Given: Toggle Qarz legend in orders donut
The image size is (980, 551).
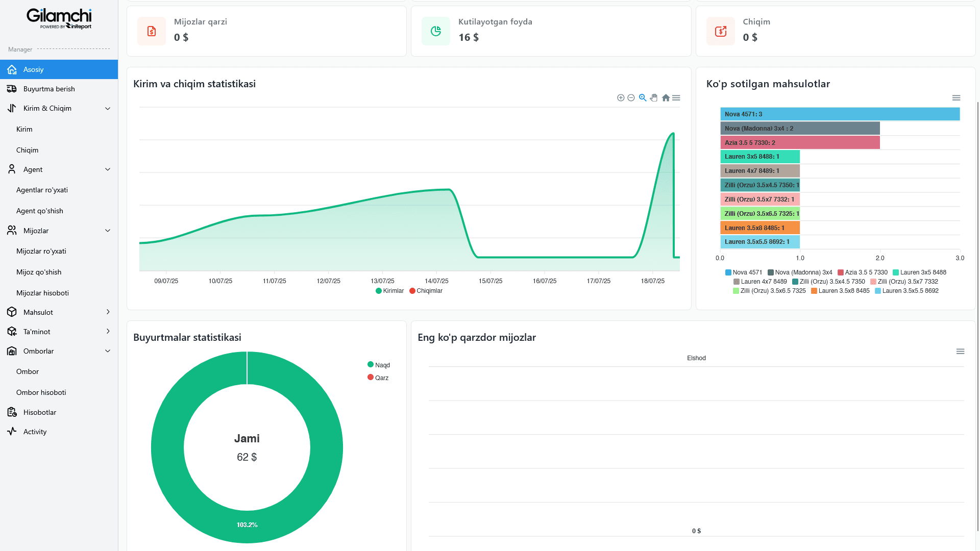Looking at the screenshot, I should 378,378.
